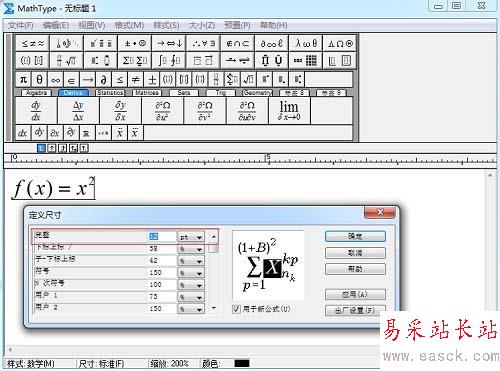
Task: Click the 尺寸: 标准(F) status entry
Action: tap(101, 363)
